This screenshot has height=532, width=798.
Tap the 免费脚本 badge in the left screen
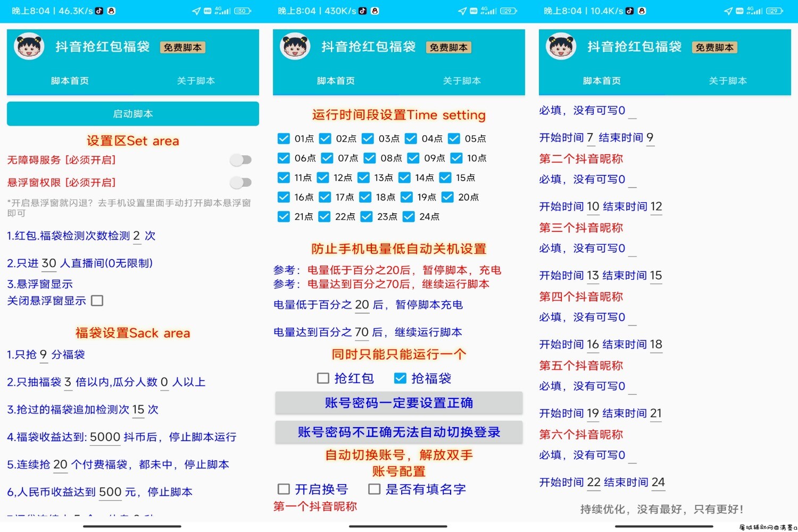coord(182,47)
